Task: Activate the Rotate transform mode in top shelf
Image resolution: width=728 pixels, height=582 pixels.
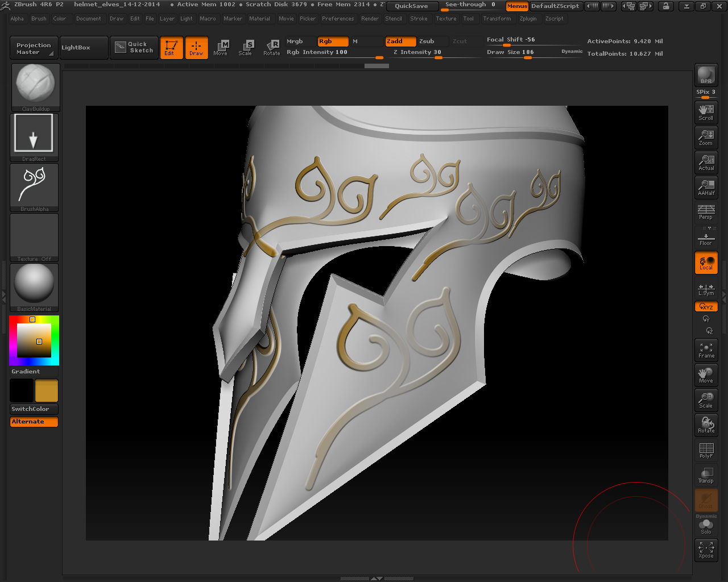Action: (272, 48)
